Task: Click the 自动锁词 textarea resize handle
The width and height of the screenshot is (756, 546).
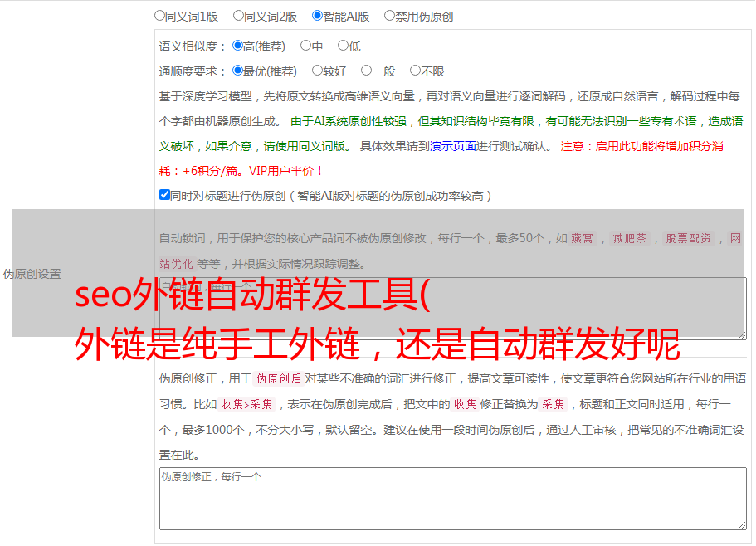Action: point(742,335)
